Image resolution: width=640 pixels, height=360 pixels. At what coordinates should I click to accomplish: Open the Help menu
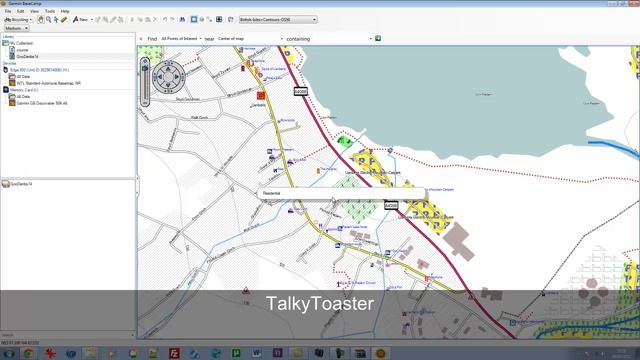tap(65, 11)
